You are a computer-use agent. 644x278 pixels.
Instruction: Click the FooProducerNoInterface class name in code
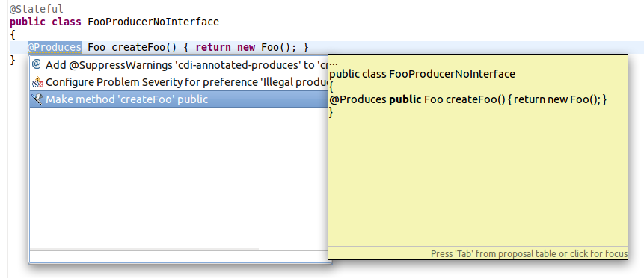(153, 22)
